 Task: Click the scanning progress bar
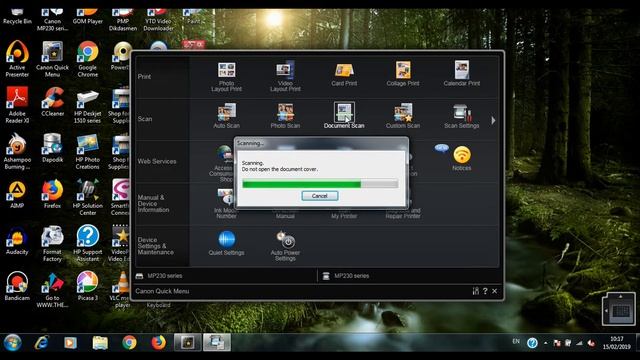pyautogui.click(x=320, y=184)
